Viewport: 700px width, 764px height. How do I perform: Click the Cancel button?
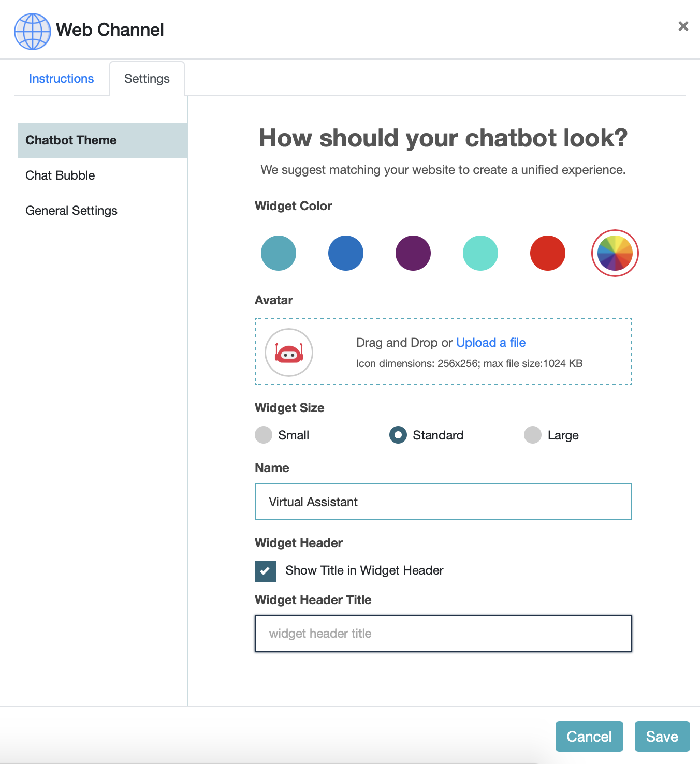(x=589, y=736)
